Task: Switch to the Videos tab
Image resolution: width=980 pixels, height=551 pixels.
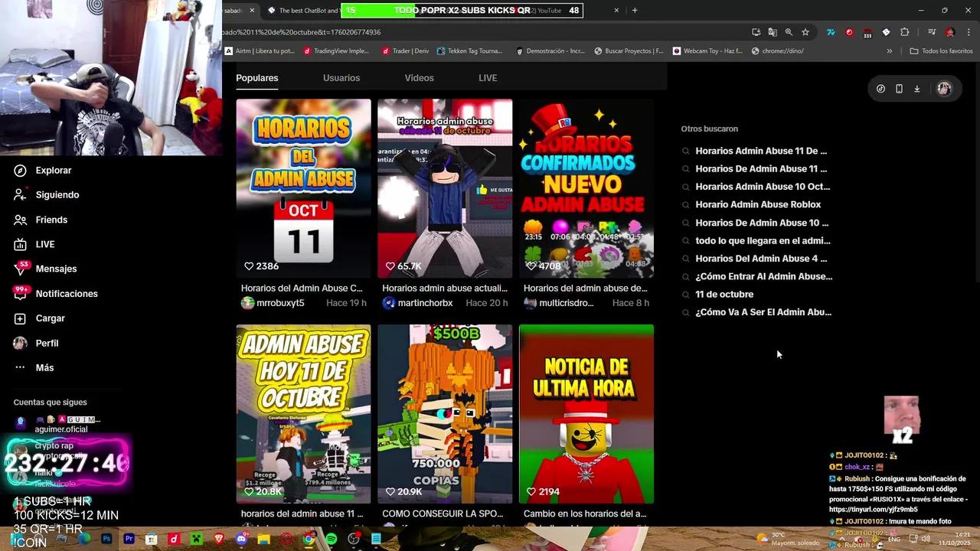Action: point(419,78)
